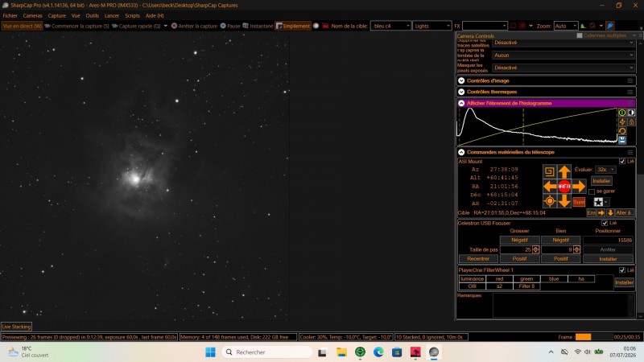644x362 pixels.
Task: Click the red stop mount button
Action: click(x=564, y=187)
